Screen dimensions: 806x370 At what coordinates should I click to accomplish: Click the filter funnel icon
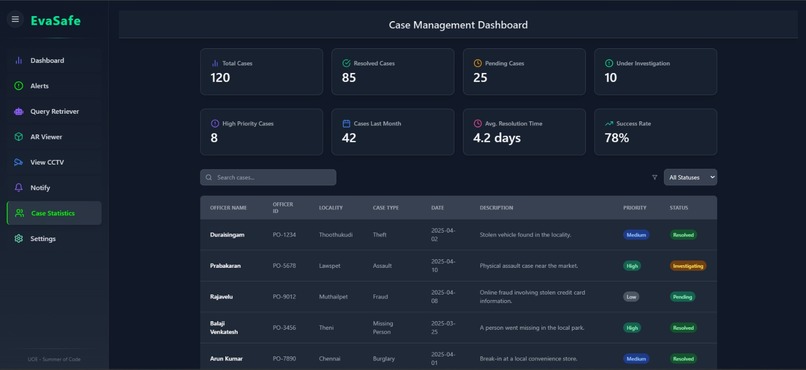(654, 177)
